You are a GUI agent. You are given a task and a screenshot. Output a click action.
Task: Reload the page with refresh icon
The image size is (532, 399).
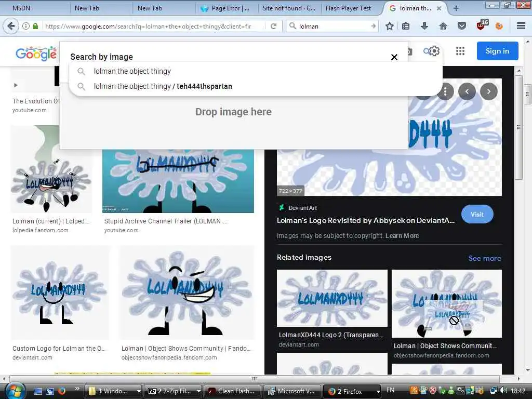pos(273,26)
